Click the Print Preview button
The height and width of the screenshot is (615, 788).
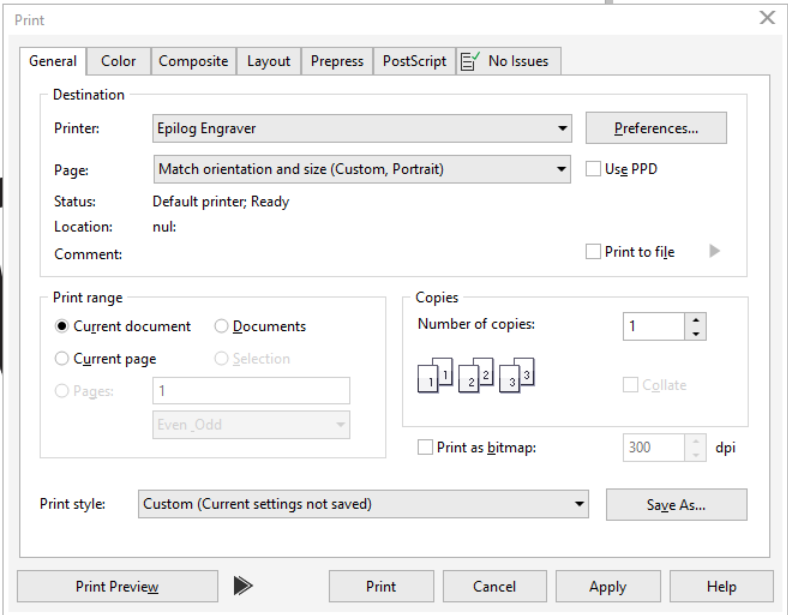click(x=117, y=587)
